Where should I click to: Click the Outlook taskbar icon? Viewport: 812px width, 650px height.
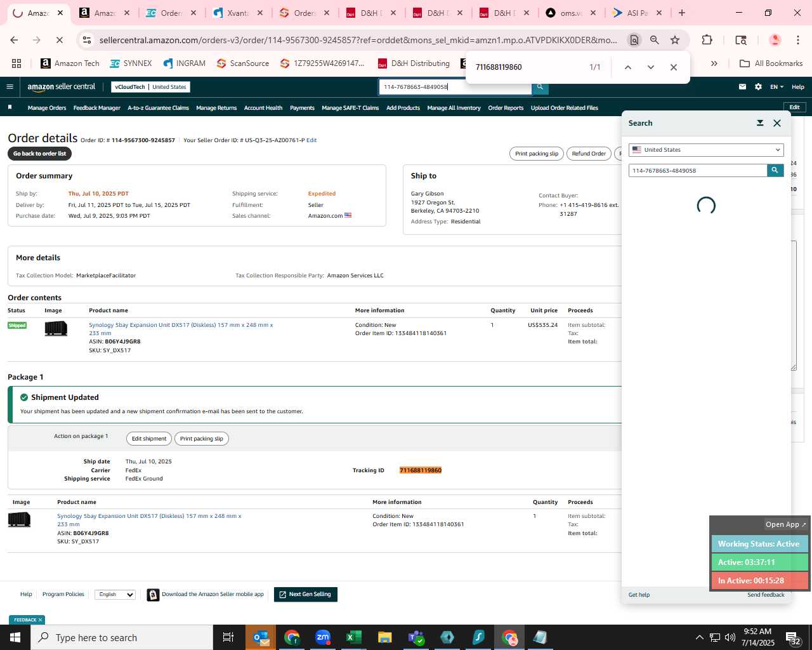pos(261,637)
